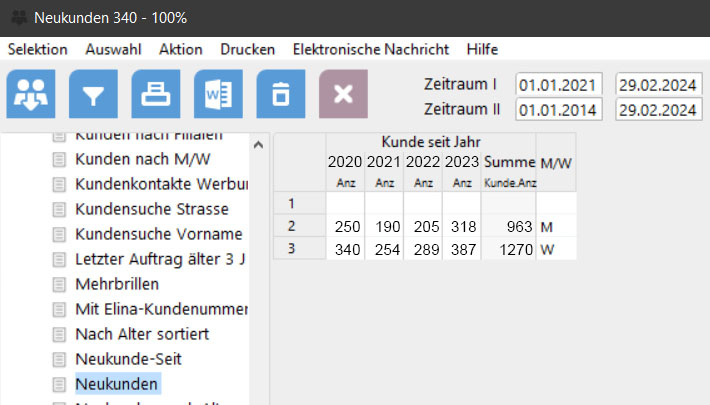Select Kunden nach M/W in list
The image size is (710, 405).
point(156,159)
